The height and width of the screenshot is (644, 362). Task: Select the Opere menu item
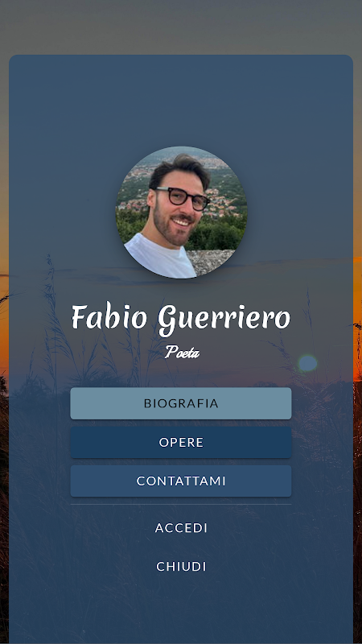pyautogui.click(x=180, y=442)
